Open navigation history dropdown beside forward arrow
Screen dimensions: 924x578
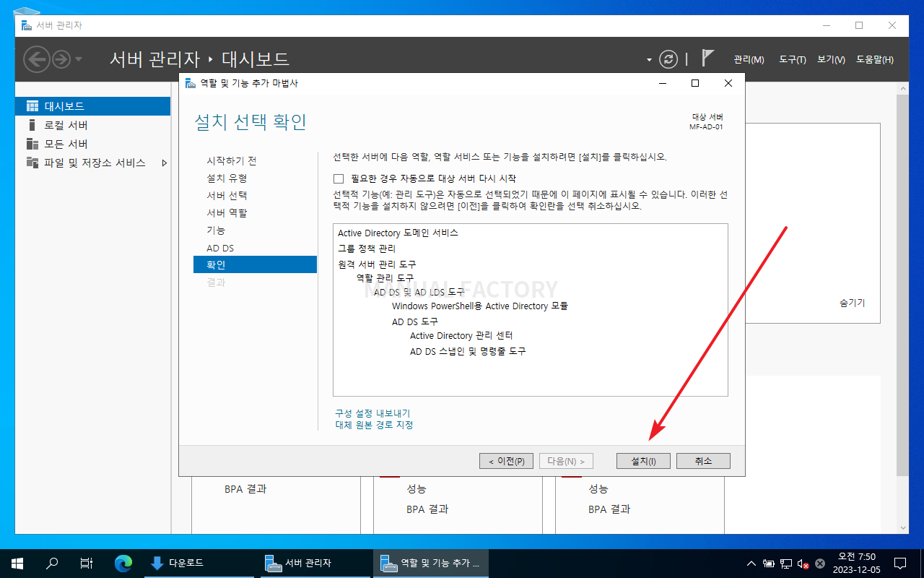coord(79,59)
